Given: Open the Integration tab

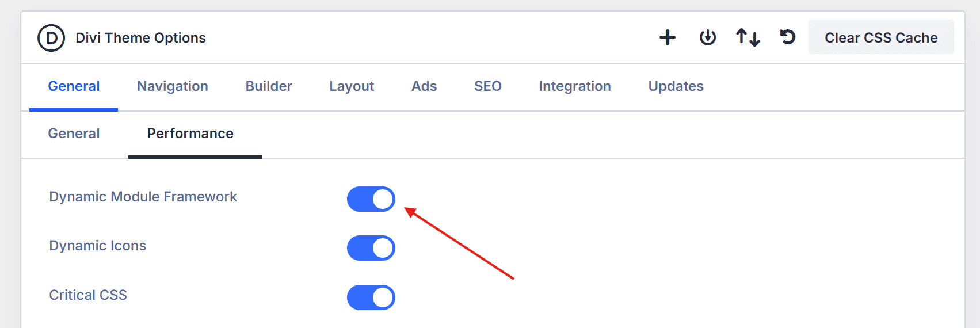Looking at the screenshot, I should pyautogui.click(x=575, y=86).
